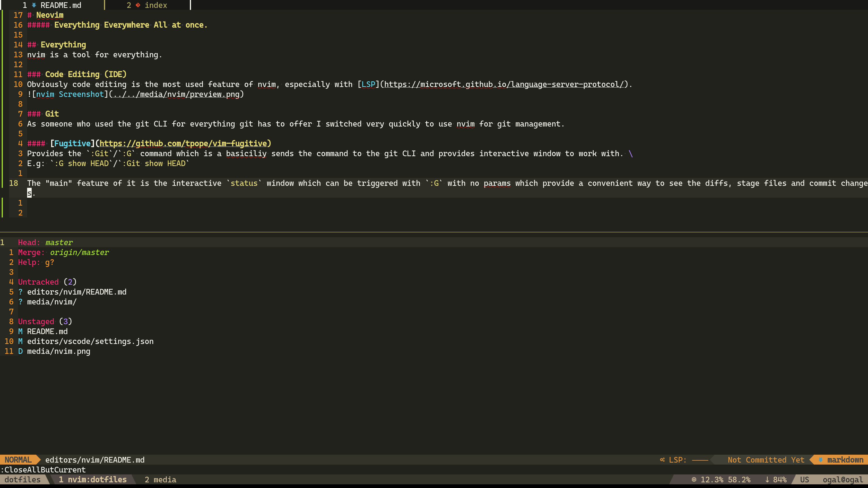This screenshot has width=868, height=488.
Task: Click the 'Unstaged (3)' section header
Action: tap(45, 322)
